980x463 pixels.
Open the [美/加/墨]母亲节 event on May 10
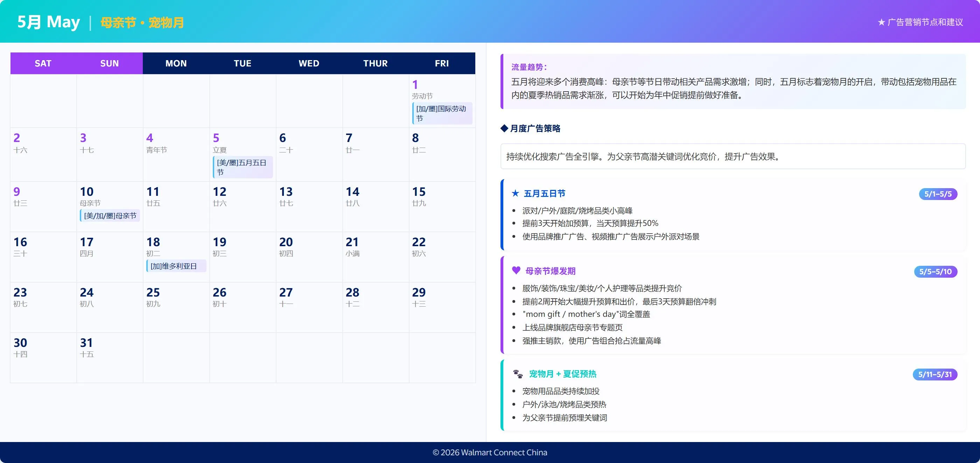[110, 215]
